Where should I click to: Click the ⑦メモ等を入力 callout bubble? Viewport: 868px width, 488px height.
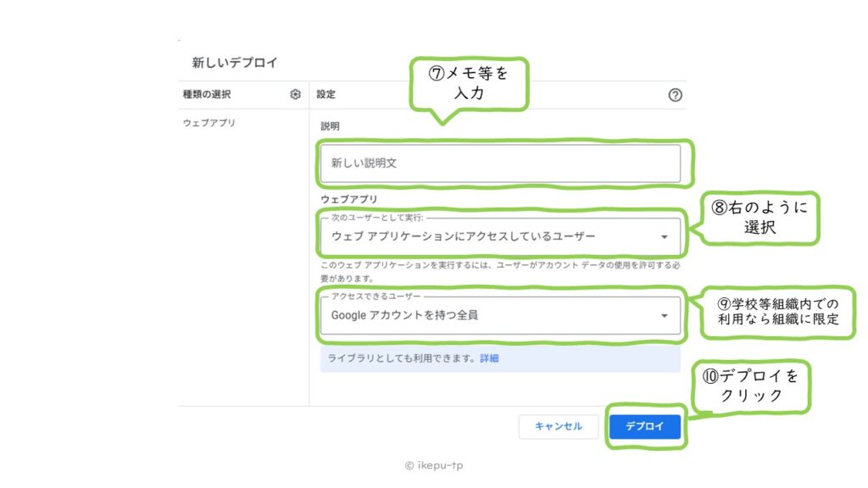468,84
